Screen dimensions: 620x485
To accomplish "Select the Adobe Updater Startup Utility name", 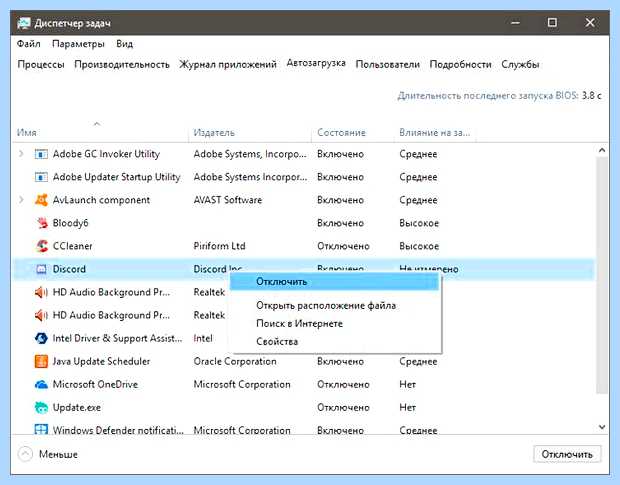I will tap(117, 177).
